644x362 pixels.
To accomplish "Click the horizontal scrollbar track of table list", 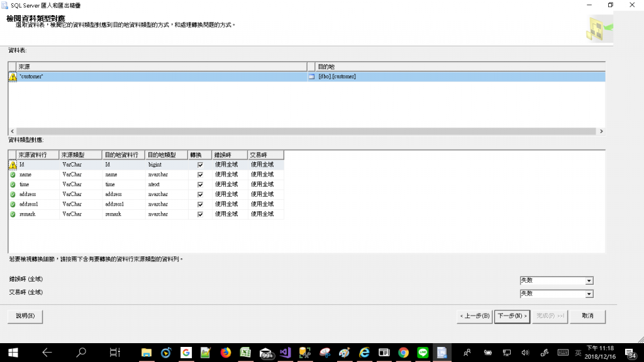I will coord(306,131).
